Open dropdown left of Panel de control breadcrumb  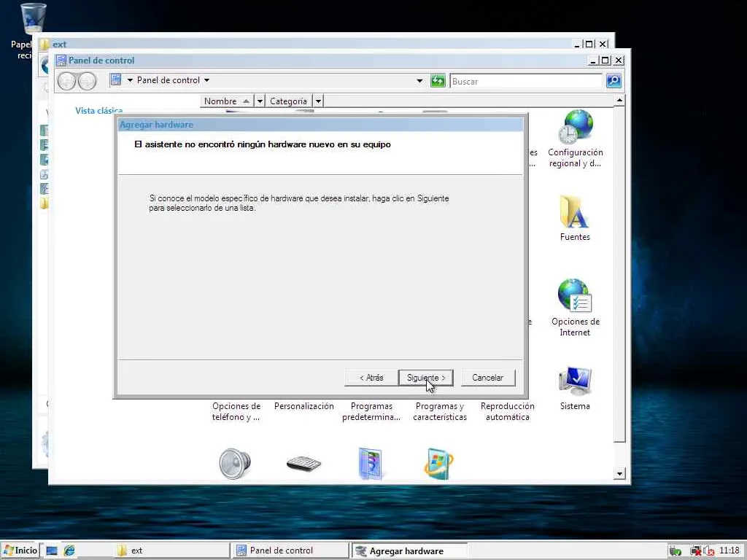click(x=130, y=80)
